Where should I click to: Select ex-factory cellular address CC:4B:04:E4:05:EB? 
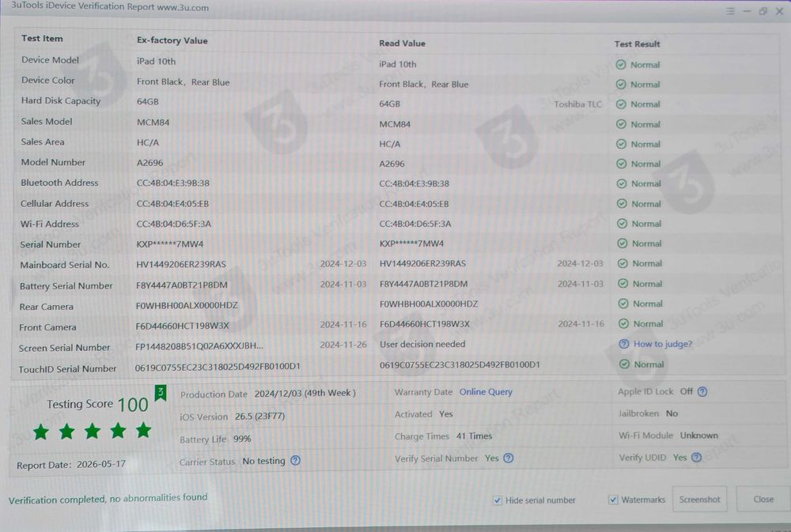[172, 204]
